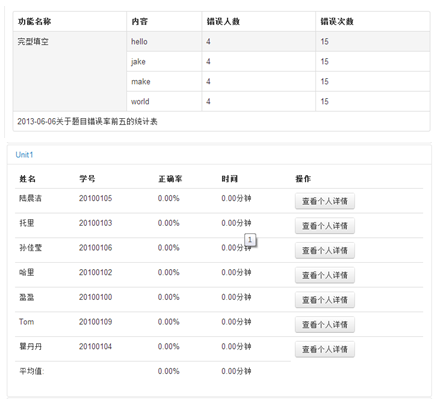Viewport: 439px width, 401px height.
Task: View personal details for student 20100105
Action: coord(325,201)
